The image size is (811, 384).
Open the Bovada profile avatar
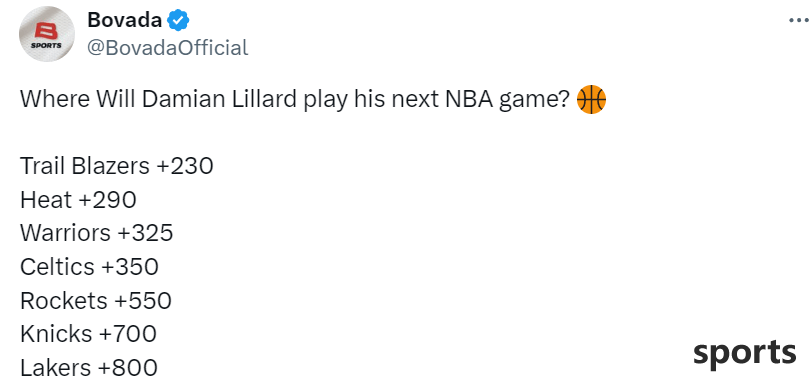[x=47, y=34]
